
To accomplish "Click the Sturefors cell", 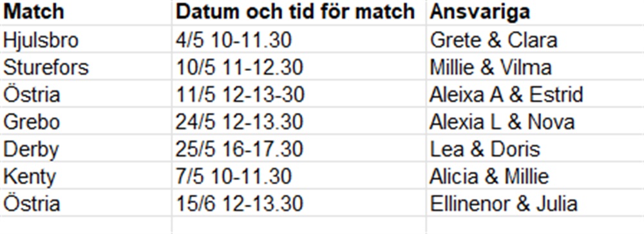I will pos(86,66).
